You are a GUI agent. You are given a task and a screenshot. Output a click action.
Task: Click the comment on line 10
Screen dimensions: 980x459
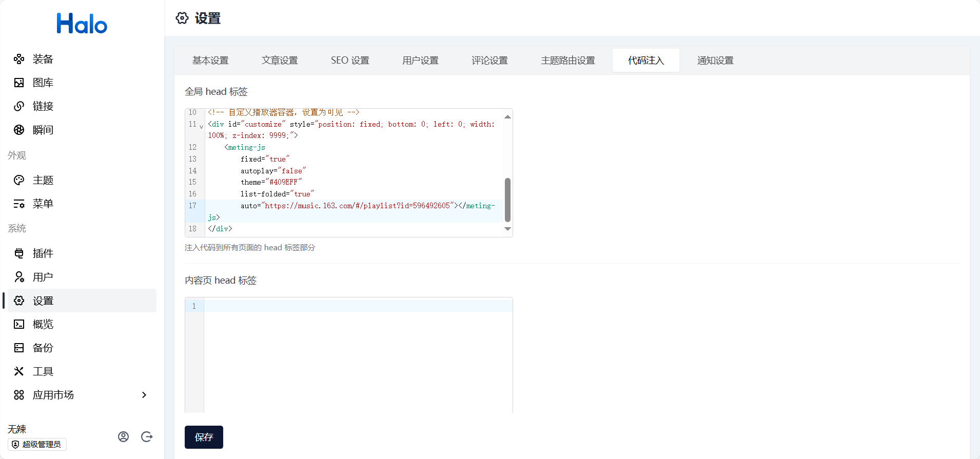point(284,112)
